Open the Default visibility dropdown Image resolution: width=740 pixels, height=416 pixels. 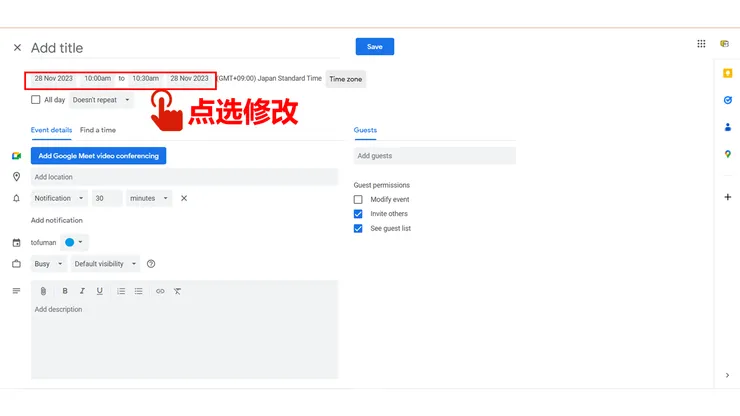click(x=105, y=264)
